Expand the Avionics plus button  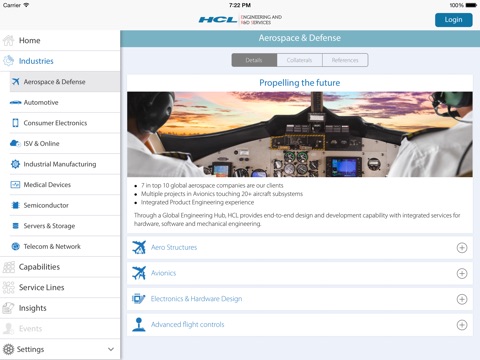[x=462, y=273]
